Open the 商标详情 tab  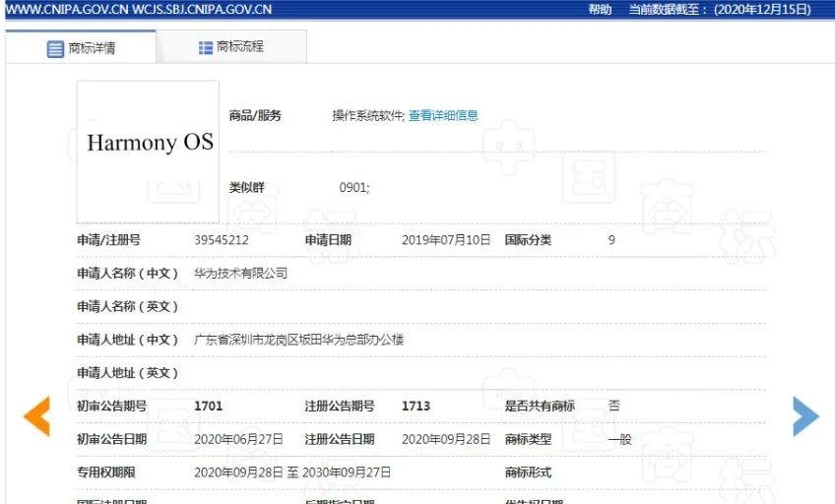(81, 48)
